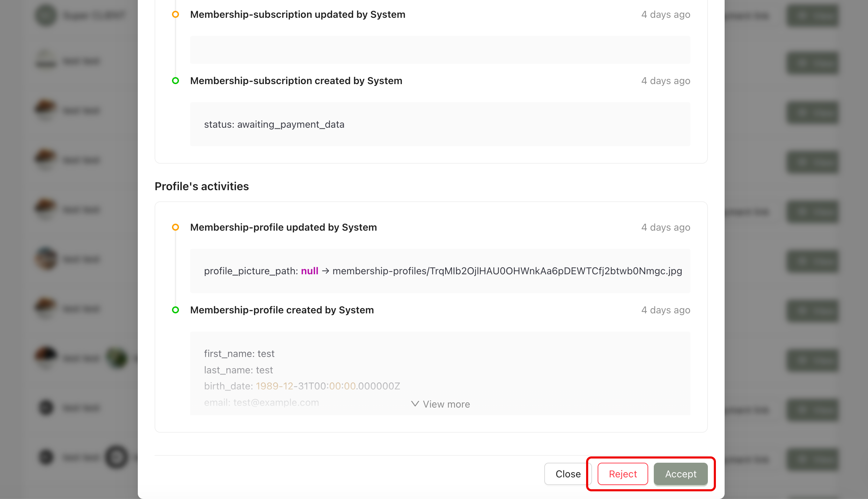Click the first_name: test line

pyautogui.click(x=239, y=353)
